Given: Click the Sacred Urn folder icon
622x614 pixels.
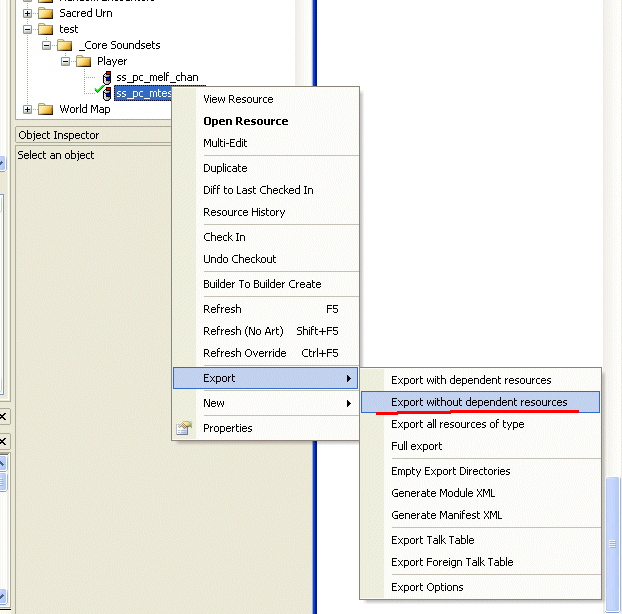Looking at the screenshot, I should click(46, 14).
